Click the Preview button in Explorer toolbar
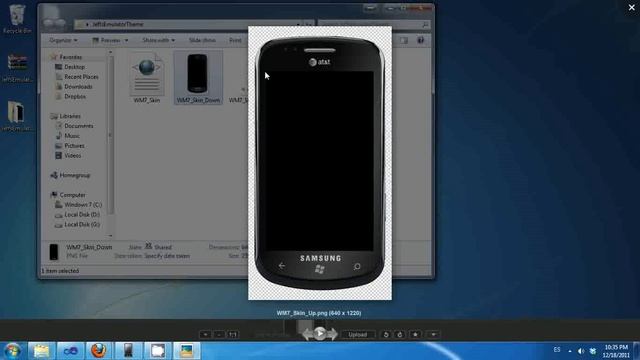This screenshot has width=640, height=360. coord(107,40)
